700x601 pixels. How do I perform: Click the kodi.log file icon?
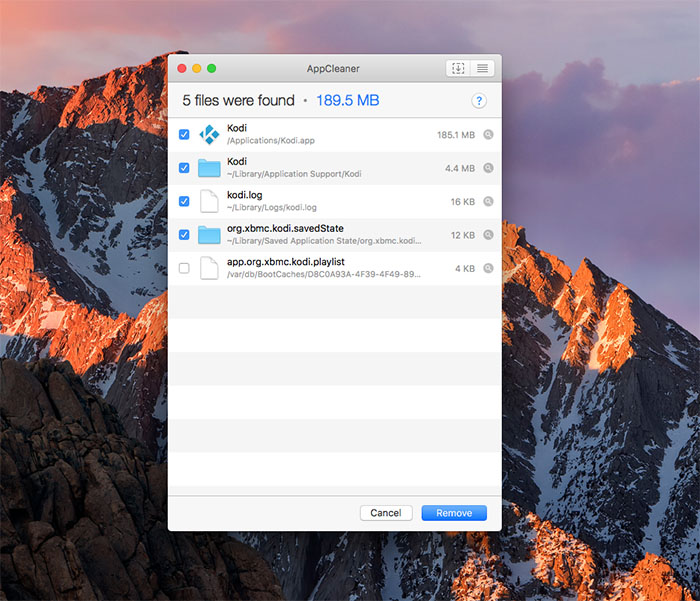coord(209,201)
